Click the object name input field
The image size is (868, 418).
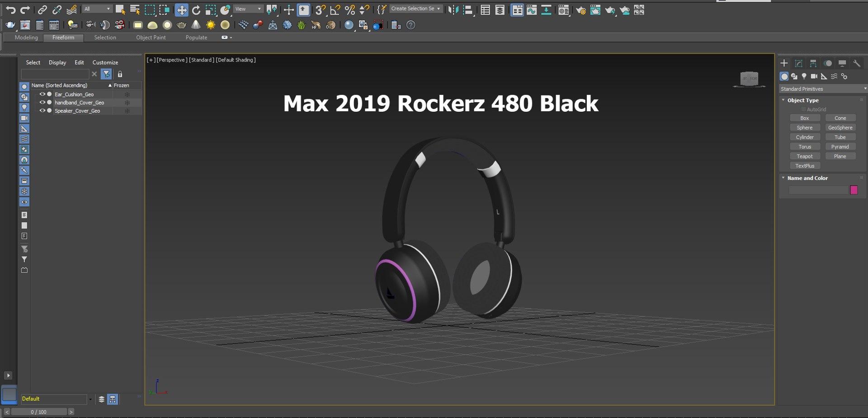tap(818, 190)
